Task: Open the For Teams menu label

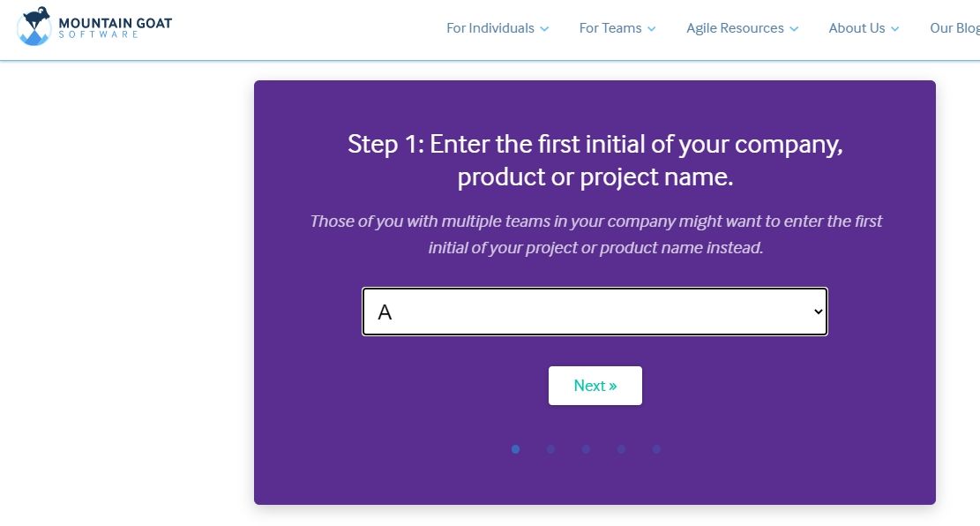Action: (610, 28)
